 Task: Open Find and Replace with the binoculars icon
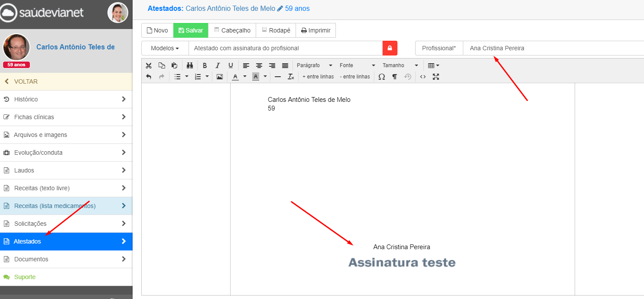point(189,65)
